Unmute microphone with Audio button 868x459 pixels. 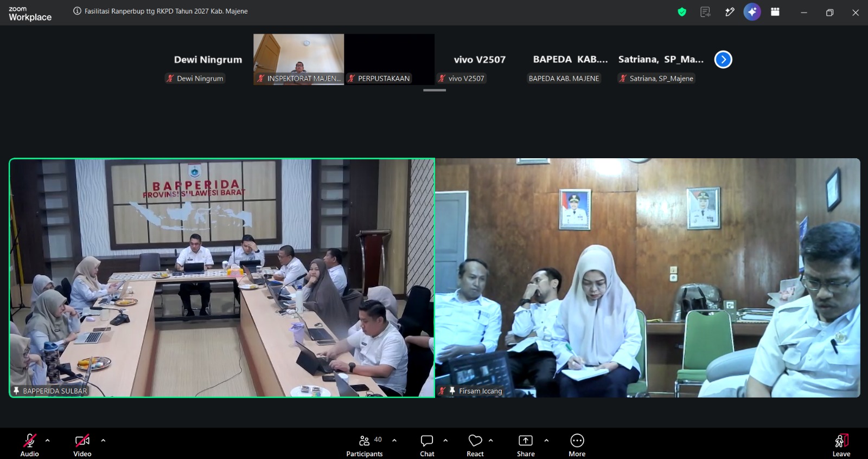tap(30, 445)
